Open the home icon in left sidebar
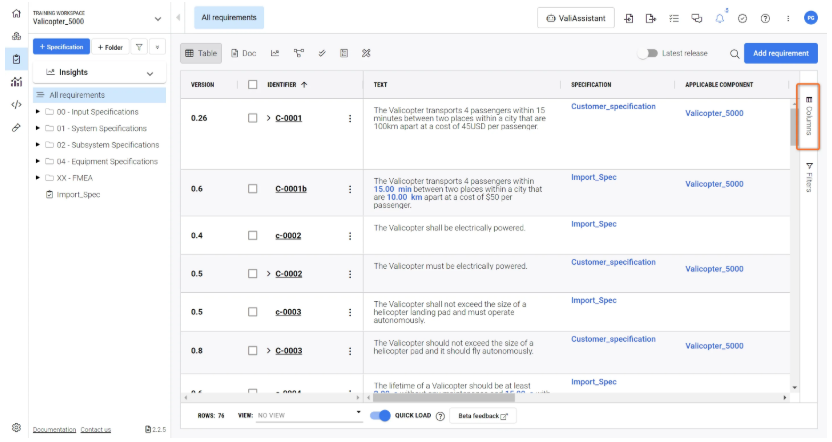This screenshot has width=832, height=442. 16,14
